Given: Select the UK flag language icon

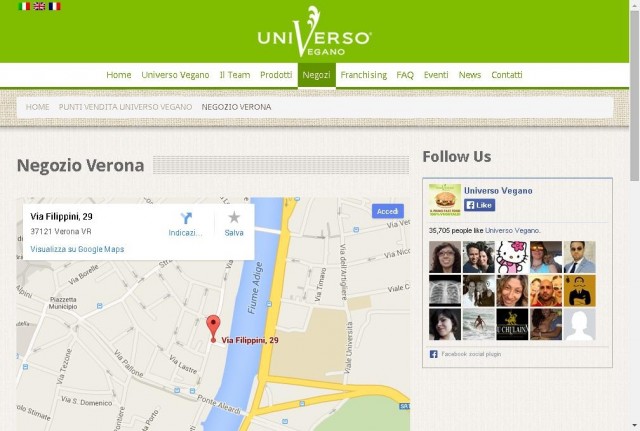Looking at the screenshot, I should [39, 6].
